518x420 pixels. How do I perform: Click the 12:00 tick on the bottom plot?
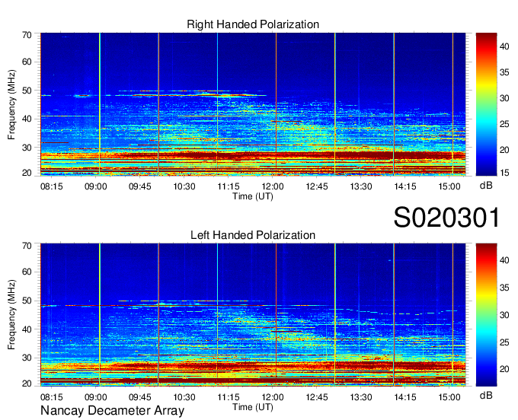[x=273, y=397]
